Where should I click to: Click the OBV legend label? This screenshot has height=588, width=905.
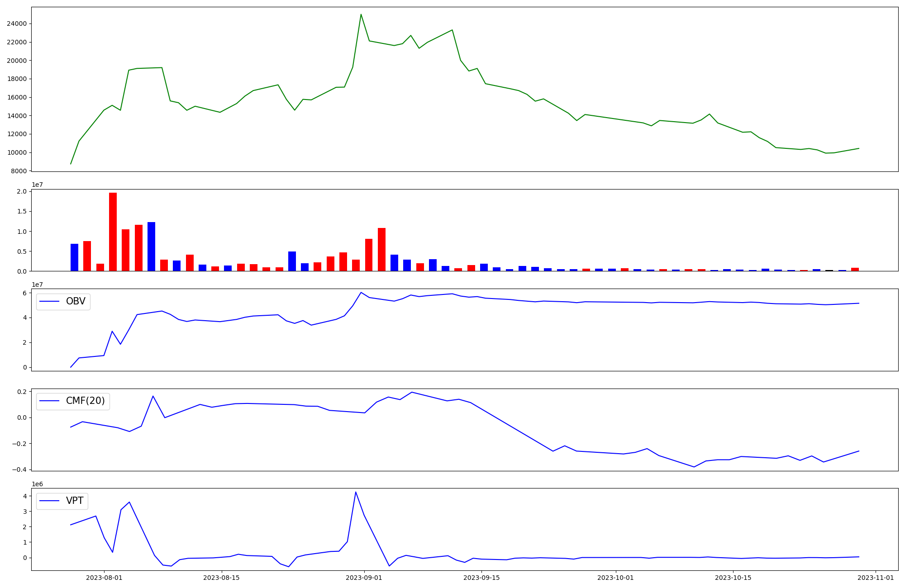[x=76, y=301]
